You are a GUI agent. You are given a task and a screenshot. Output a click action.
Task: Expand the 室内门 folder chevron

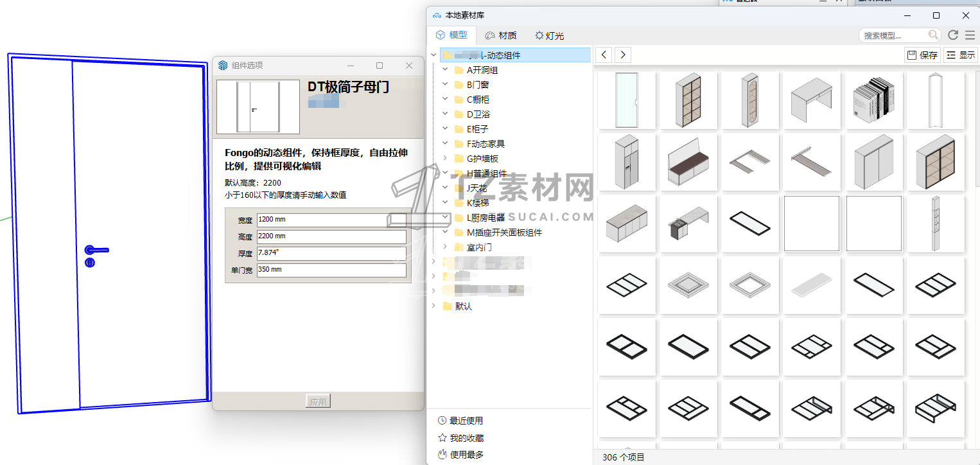(x=446, y=247)
